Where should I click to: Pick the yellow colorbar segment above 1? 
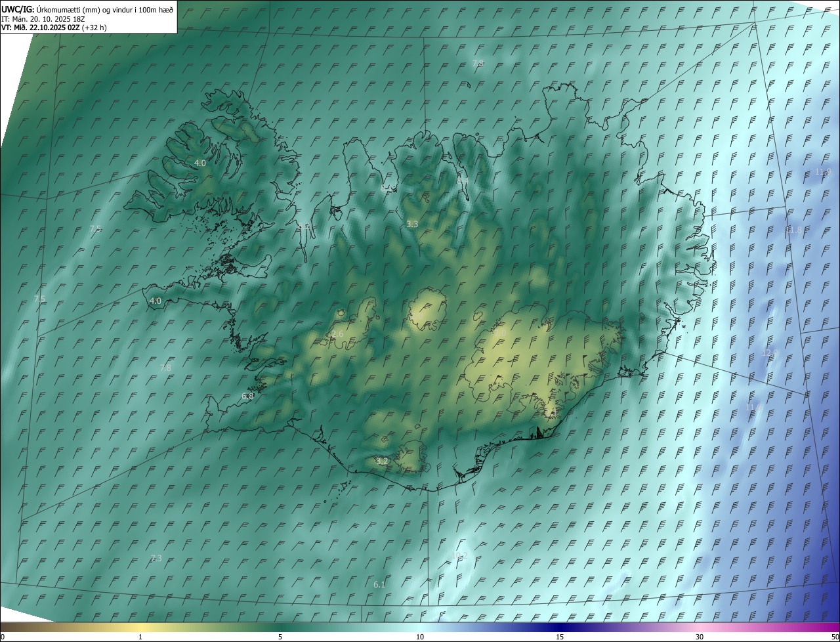(x=140, y=628)
